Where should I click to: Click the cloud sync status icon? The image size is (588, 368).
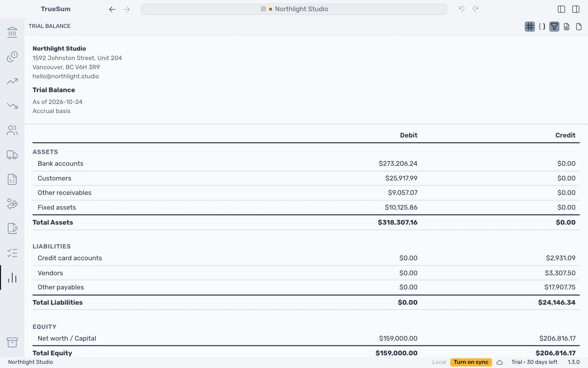click(500, 362)
